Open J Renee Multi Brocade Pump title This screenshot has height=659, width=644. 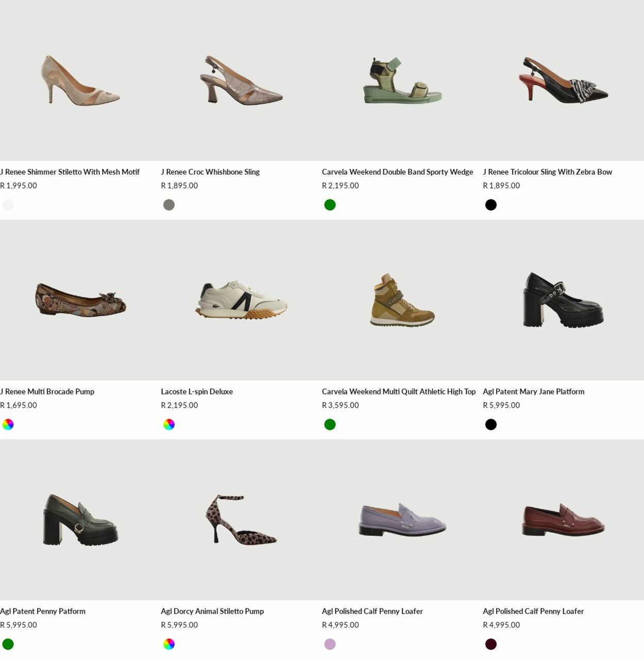click(47, 392)
